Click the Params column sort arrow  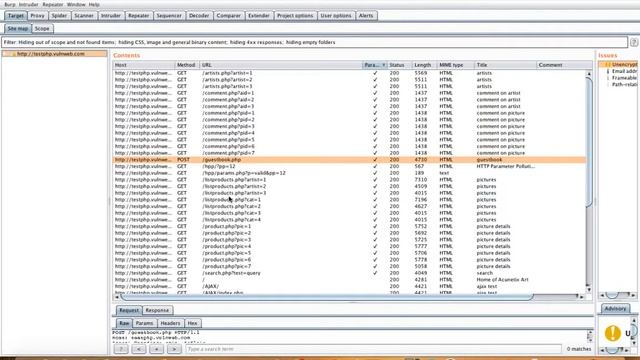(x=384, y=65)
